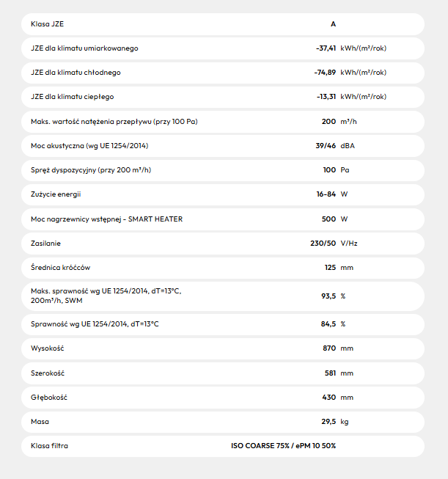Screen dimensions: 448x479
Task: Select the ISO COARSE 75% / ePM 10 50% value
Action: [x=283, y=446]
